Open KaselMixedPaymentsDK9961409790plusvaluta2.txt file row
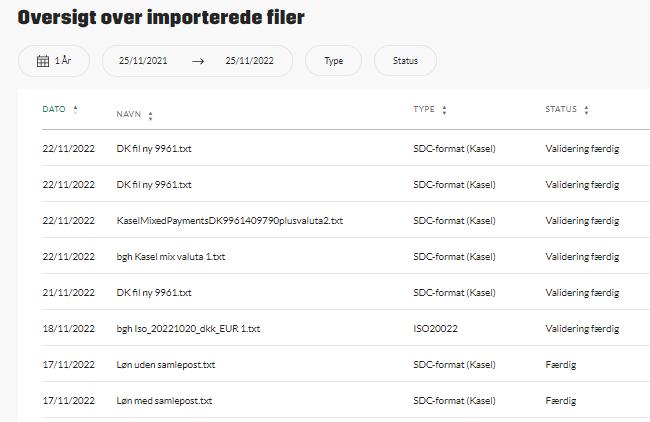The width and height of the screenshot is (650, 422). [x=229, y=220]
